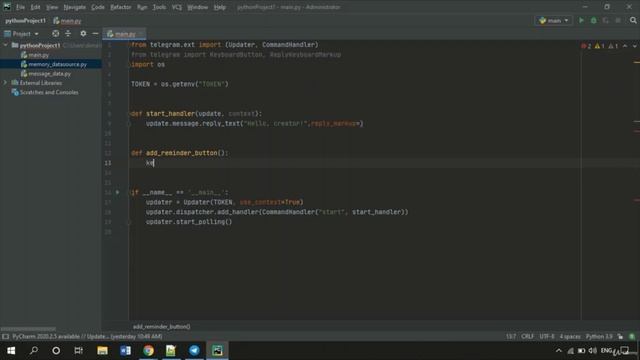
Task: Click the weak warning count indicator
Action: (x=613, y=46)
